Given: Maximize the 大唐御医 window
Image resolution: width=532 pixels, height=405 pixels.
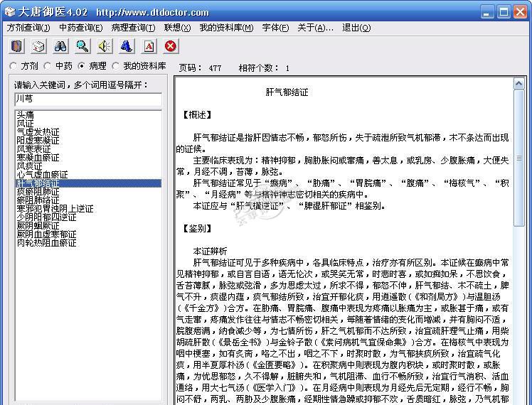Looking at the screenshot, I should point(504,13).
